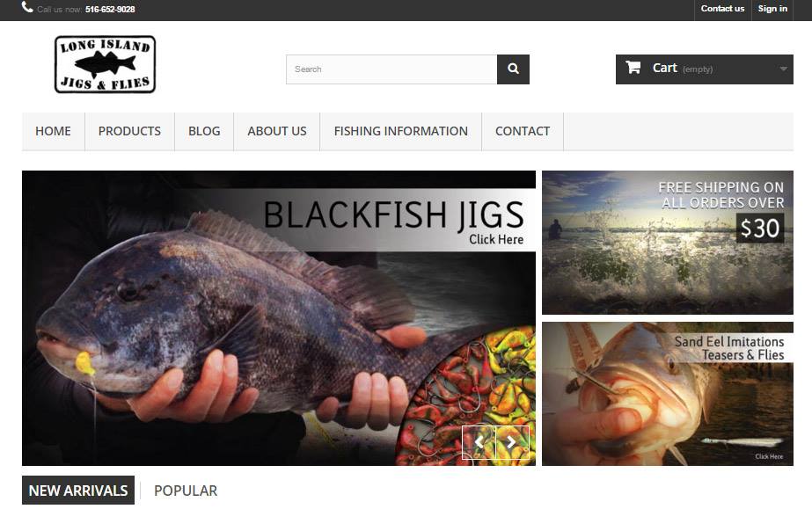Click inside the Search input field

tap(391, 69)
